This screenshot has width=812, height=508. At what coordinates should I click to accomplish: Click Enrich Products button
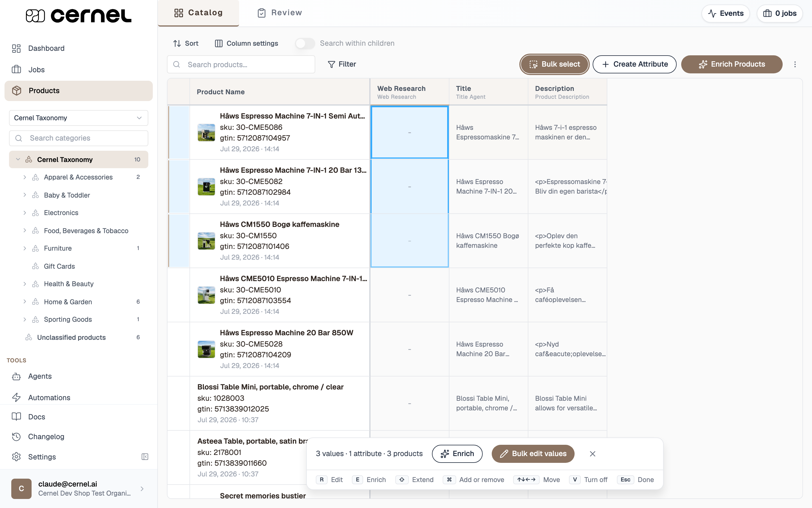731,64
